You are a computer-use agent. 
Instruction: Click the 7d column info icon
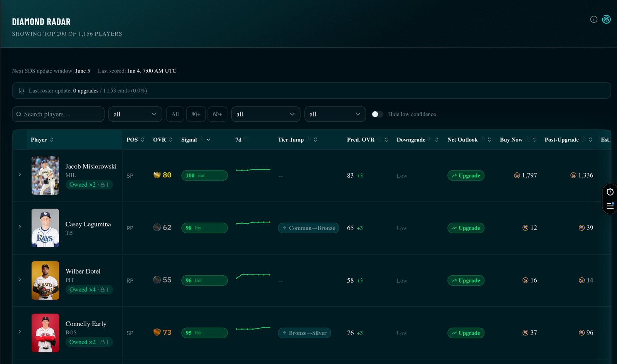[246, 139]
